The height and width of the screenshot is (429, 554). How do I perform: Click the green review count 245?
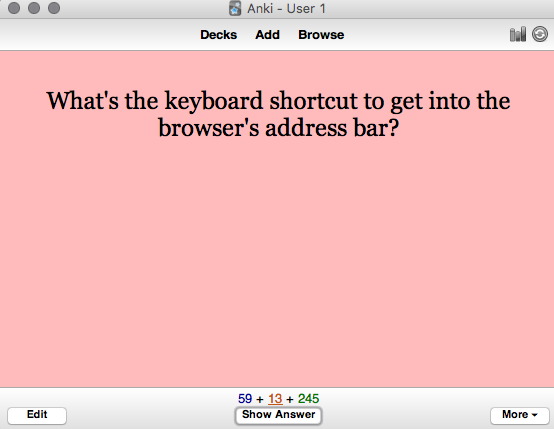308,399
